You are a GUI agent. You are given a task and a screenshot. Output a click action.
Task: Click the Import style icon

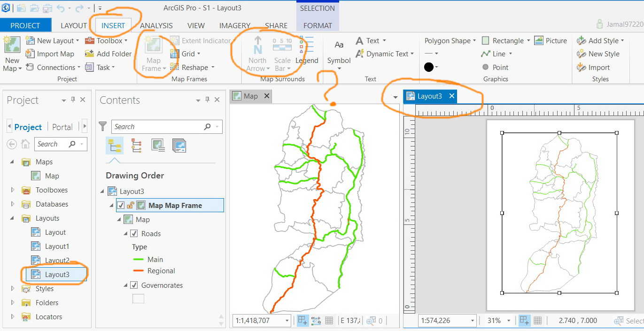(582, 67)
